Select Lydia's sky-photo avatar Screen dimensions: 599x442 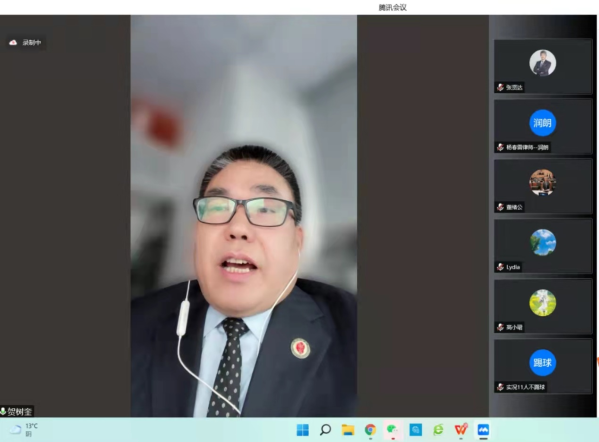click(x=542, y=243)
